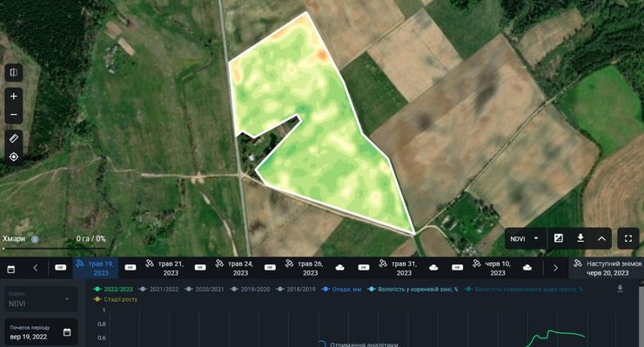644x347 pixels.
Task: Click the 0 га / 0% cloud value
Action: [x=91, y=238]
